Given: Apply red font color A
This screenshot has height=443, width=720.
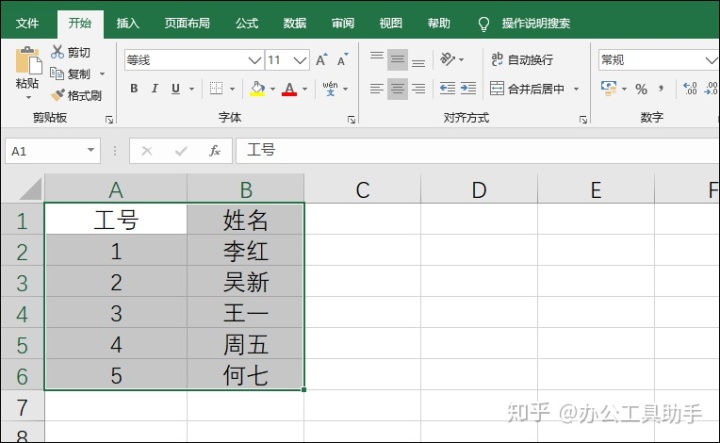Looking at the screenshot, I should [289, 88].
